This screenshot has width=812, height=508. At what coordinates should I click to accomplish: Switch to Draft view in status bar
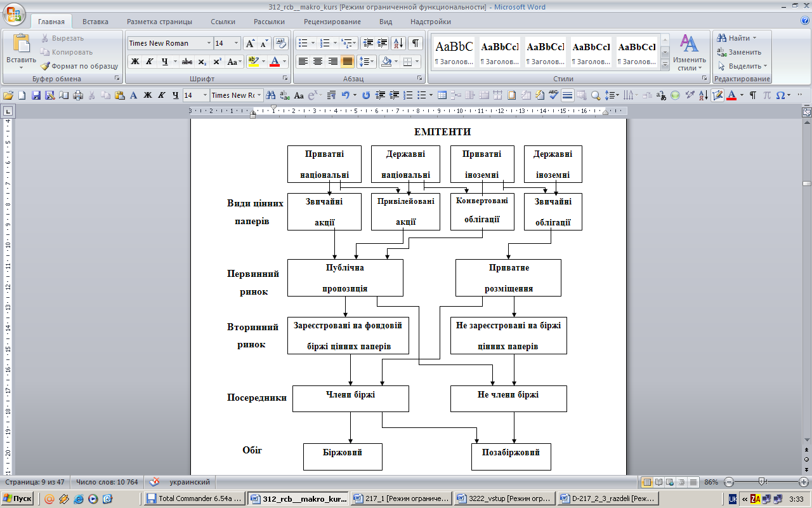[694, 482]
